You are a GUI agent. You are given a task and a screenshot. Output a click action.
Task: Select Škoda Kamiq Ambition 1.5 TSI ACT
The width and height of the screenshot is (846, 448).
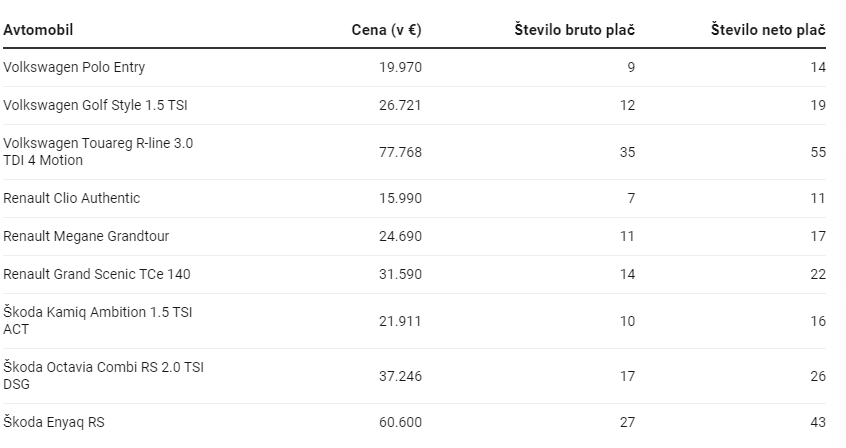(98, 321)
